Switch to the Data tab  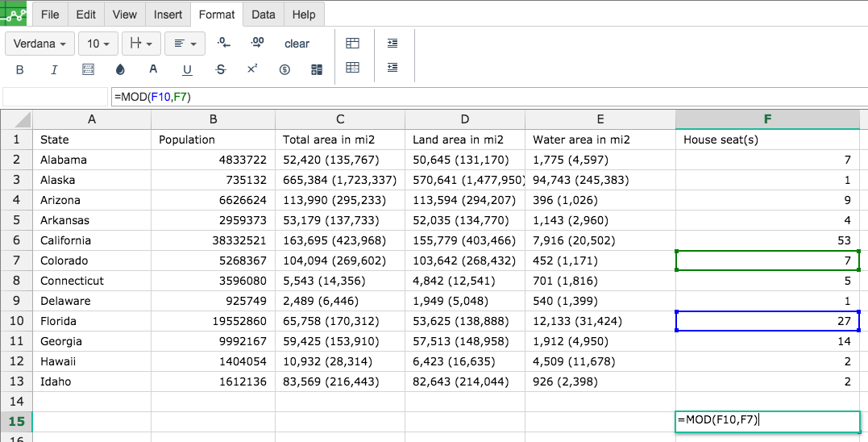point(264,15)
